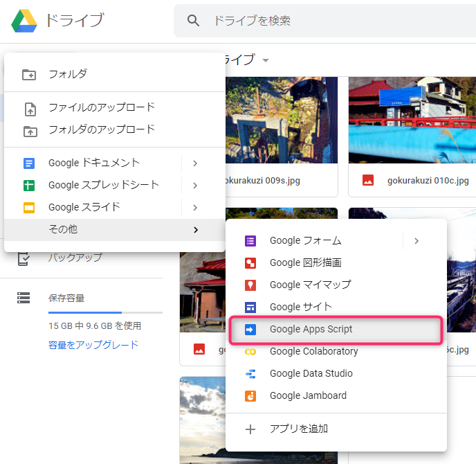Viewport: 476px width, 464px height.
Task: Open the cloudy sky photo thumbnail
Action: pos(203,420)
